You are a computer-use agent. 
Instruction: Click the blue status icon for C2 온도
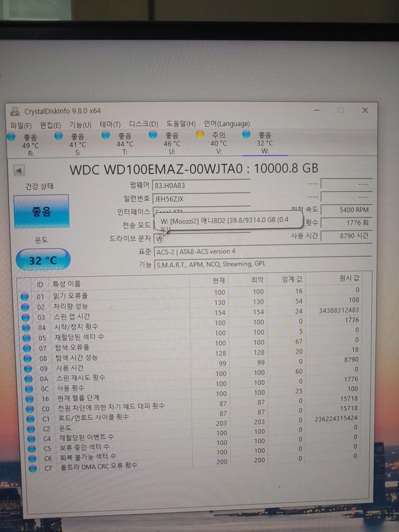tap(31, 429)
